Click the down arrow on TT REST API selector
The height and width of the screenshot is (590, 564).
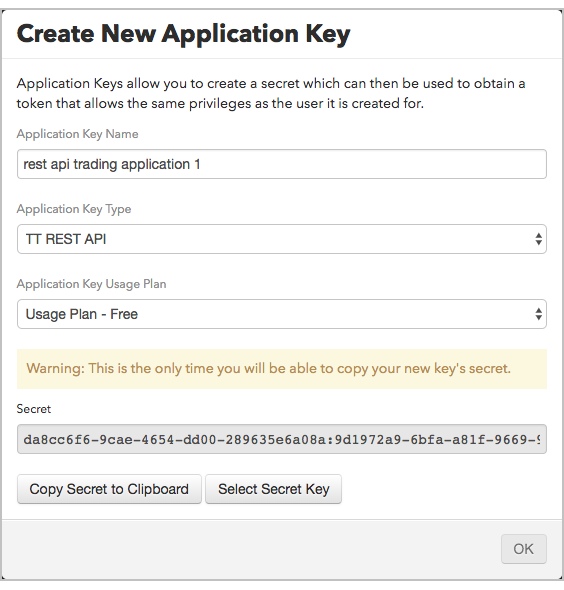pyautogui.click(x=538, y=243)
